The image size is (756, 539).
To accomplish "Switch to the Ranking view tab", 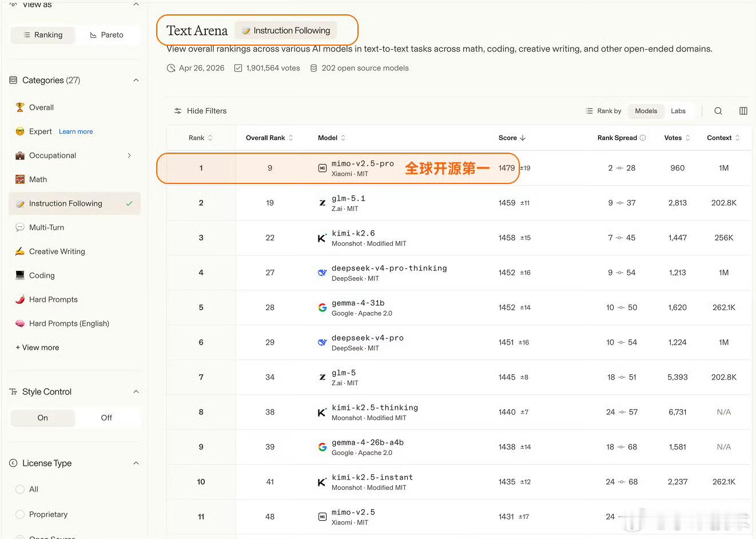I will pyautogui.click(x=43, y=35).
